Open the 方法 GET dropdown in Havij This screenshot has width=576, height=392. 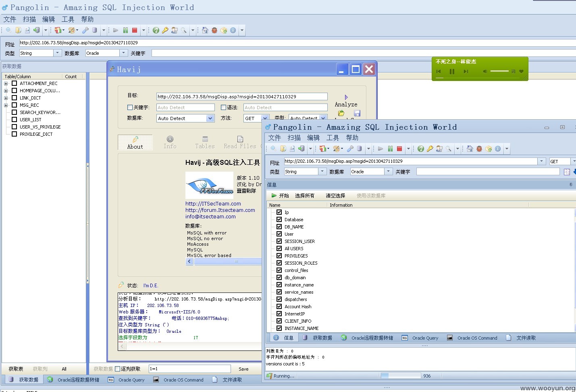(265, 118)
